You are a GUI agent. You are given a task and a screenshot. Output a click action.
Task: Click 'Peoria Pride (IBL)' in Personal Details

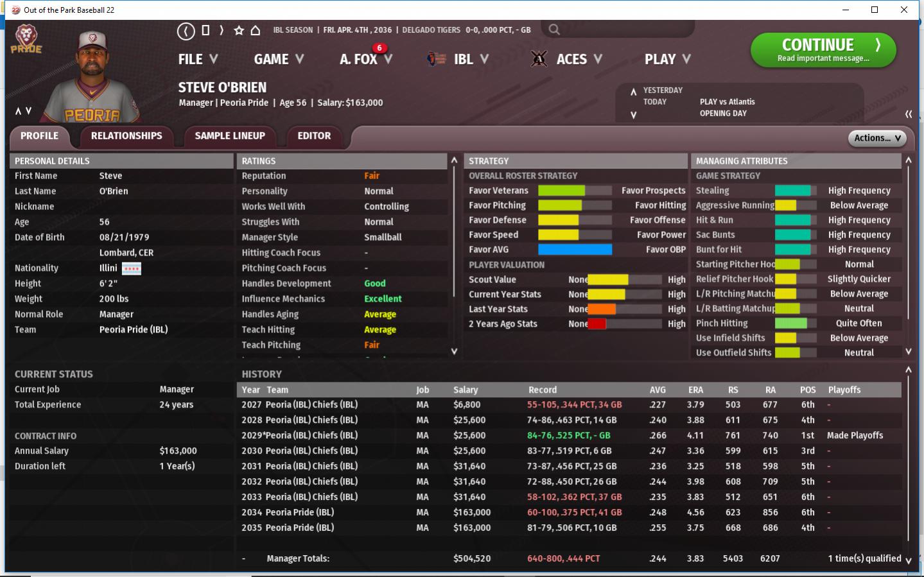(134, 330)
